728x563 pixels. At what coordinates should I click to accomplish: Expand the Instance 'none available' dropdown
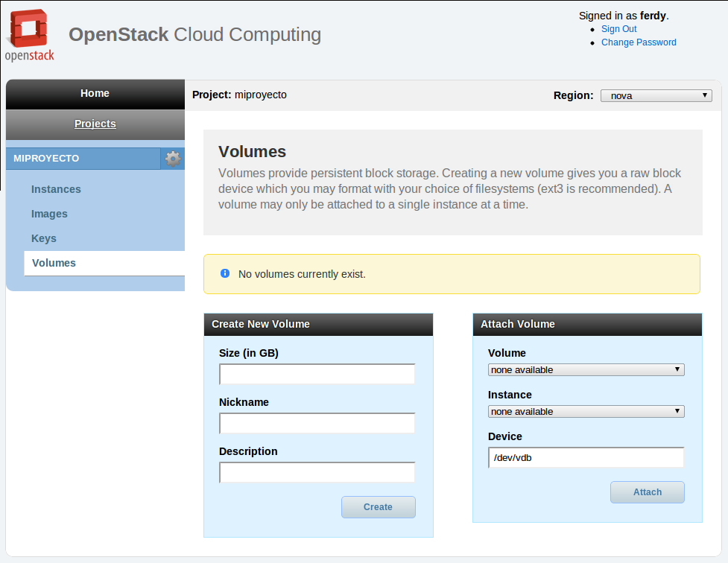click(586, 412)
